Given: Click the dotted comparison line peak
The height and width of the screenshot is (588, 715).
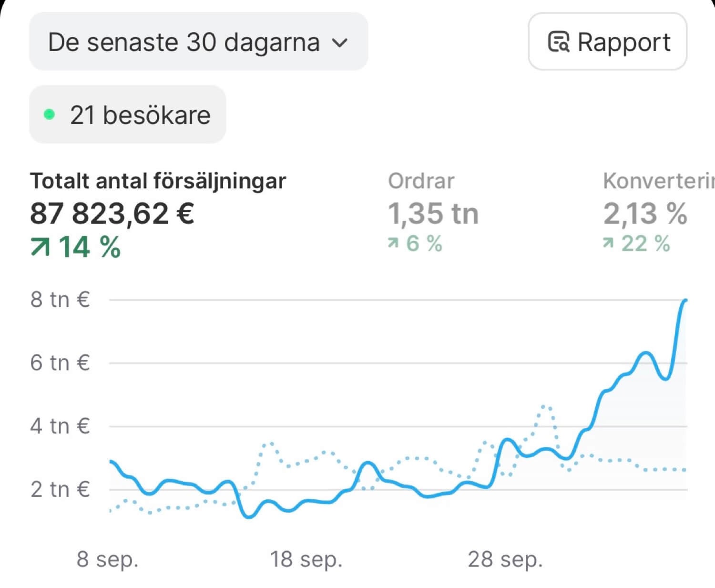Looking at the screenshot, I should click(x=546, y=407).
